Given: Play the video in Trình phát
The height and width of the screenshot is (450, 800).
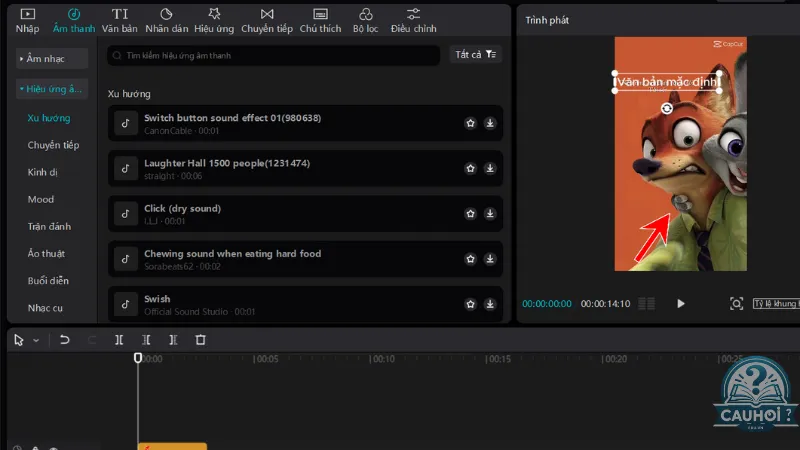Looking at the screenshot, I should (681, 304).
